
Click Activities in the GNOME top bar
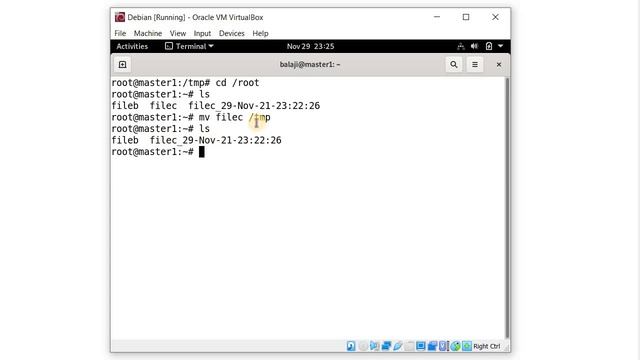132,46
